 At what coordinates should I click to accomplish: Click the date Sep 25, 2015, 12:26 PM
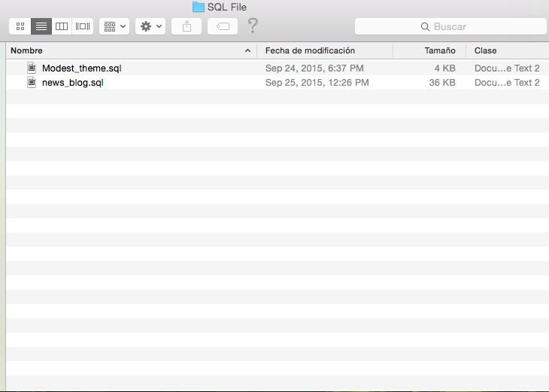pos(317,82)
